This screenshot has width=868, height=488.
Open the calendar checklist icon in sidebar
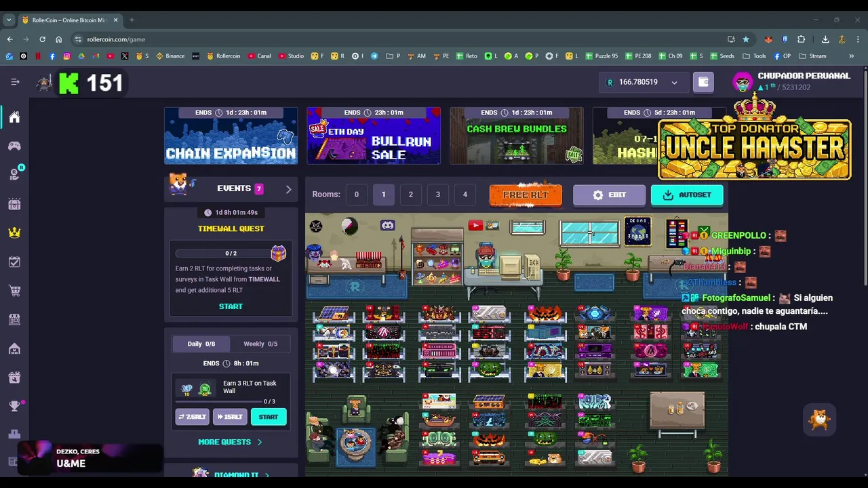(14, 262)
